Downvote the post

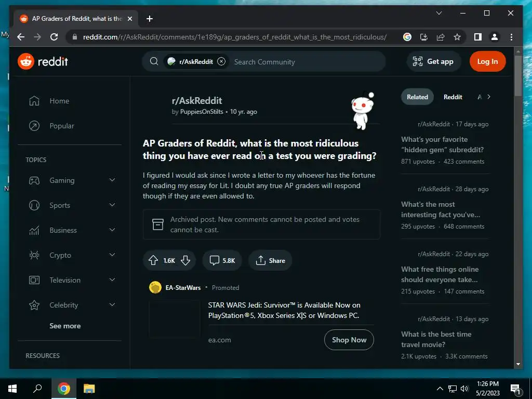(185, 260)
